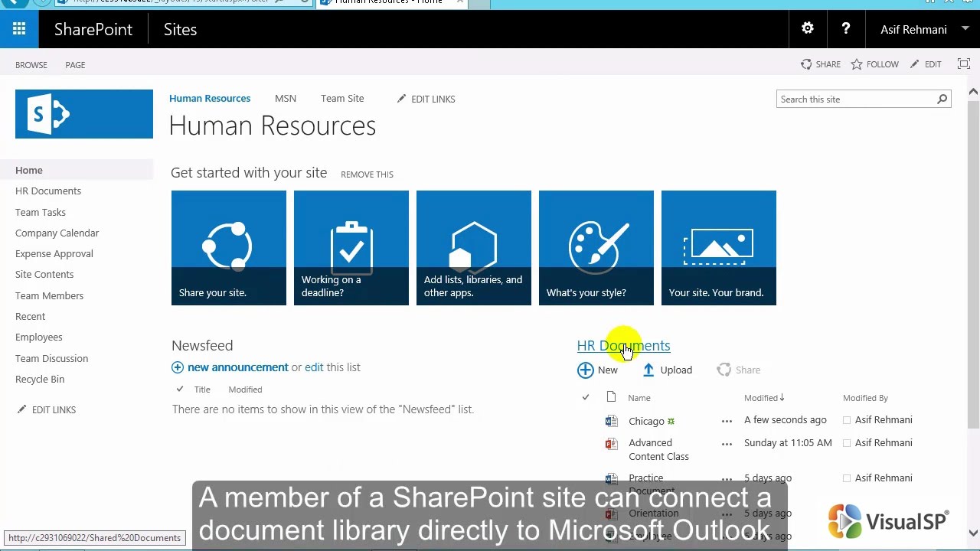Open Site Contents in the sidebar
This screenshot has height=551, width=980.
(44, 274)
